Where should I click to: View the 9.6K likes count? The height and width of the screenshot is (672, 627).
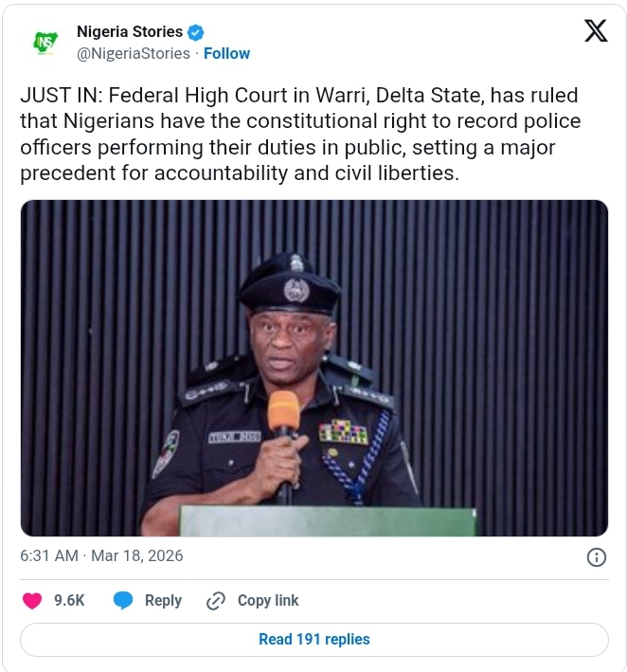(x=69, y=601)
